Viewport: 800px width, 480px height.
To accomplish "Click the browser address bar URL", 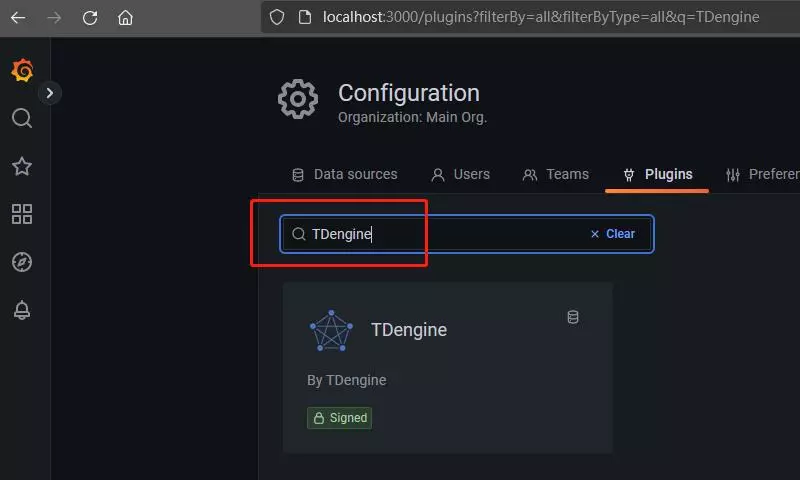I will [x=540, y=17].
